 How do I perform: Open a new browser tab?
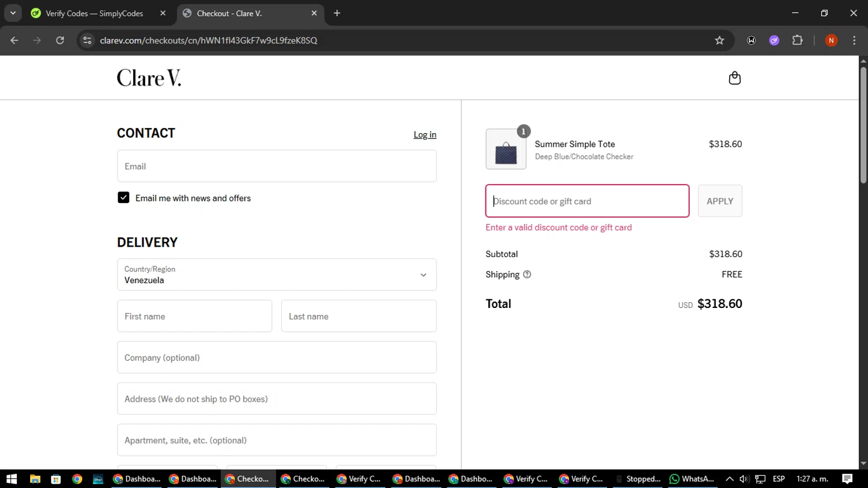(x=337, y=13)
